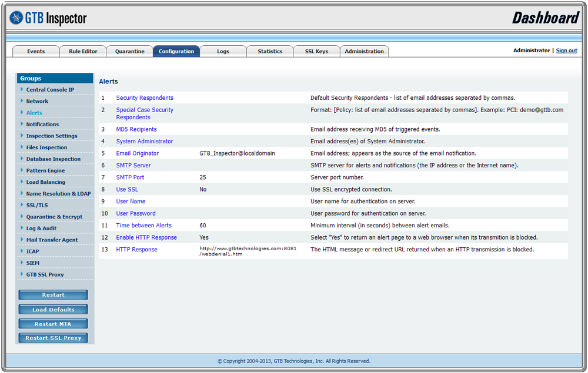588x373 pixels.
Task: Click the Use SSL value No
Action: click(203, 189)
